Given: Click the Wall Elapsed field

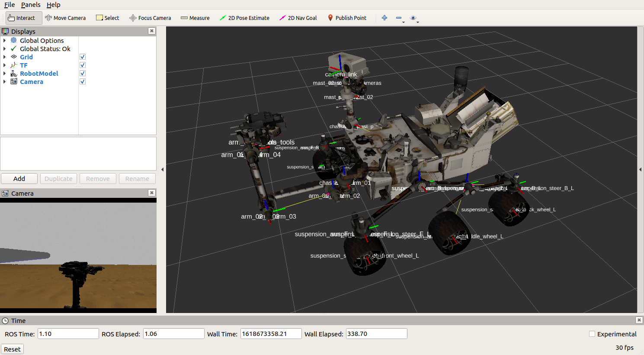Looking at the screenshot, I should [x=376, y=334].
